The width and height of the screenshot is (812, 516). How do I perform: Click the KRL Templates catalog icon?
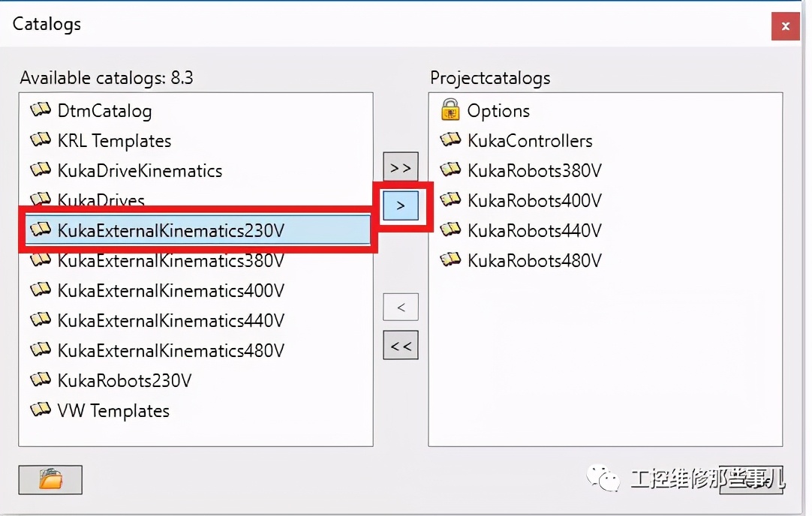(41, 140)
